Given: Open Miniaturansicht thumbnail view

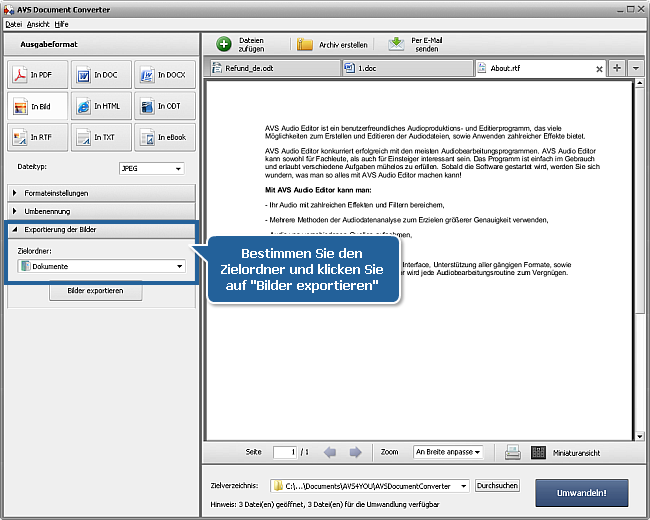Looking at the screenshot, I should [x=566, y=452].
